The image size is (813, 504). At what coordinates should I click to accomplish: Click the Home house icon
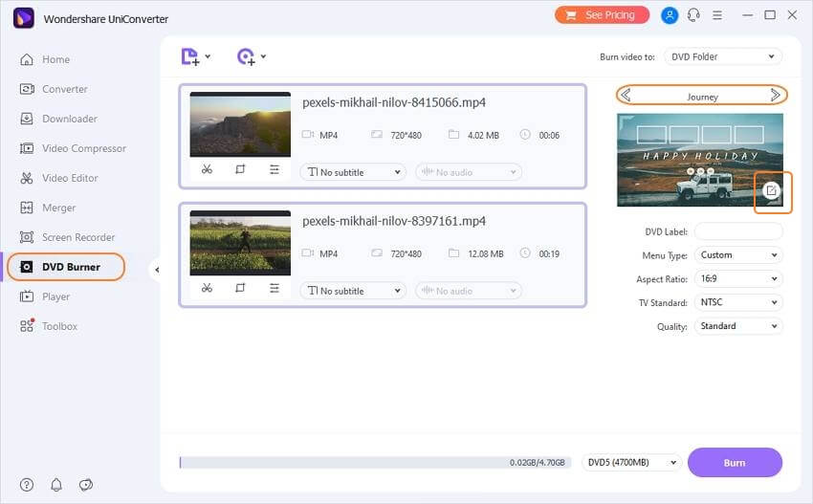[27, 59]
